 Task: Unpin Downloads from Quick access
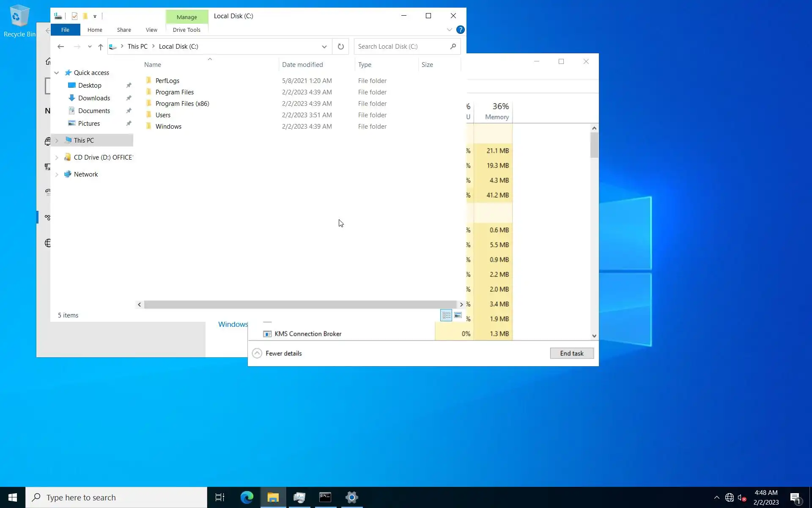point(129,98)
